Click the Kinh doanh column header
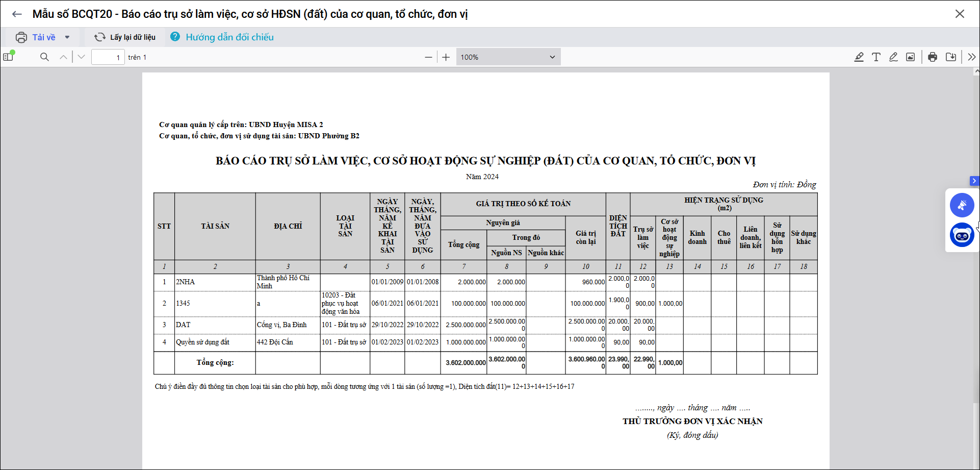Image resolution: width=980 pixels, height=470 pixels. (x=697, y=237)
